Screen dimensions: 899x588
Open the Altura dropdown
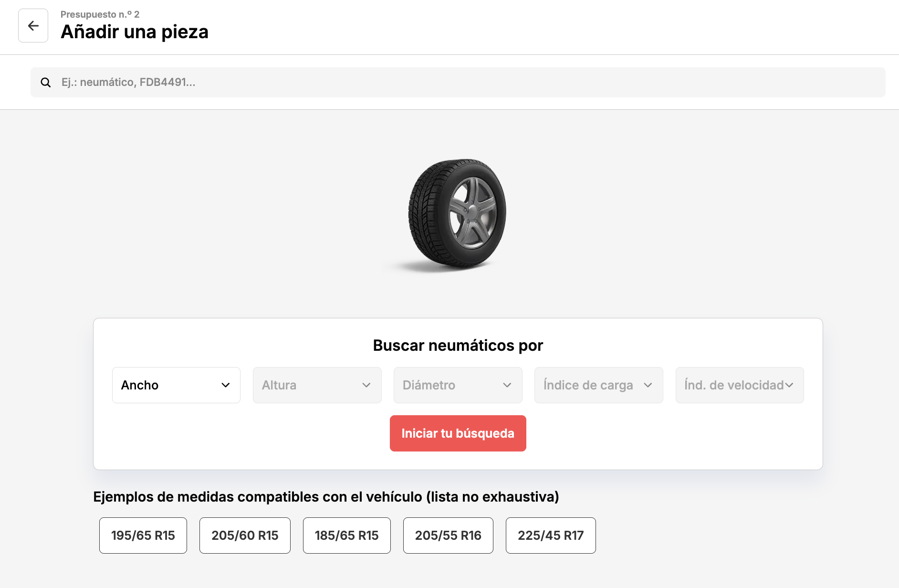point(317,385)
